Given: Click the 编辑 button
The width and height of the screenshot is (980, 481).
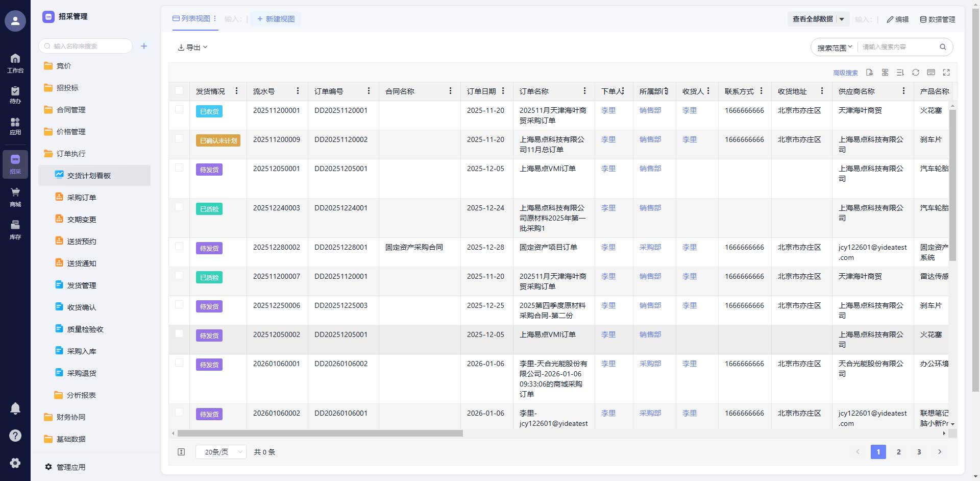Looking at the screenshot, I should 897,19.
